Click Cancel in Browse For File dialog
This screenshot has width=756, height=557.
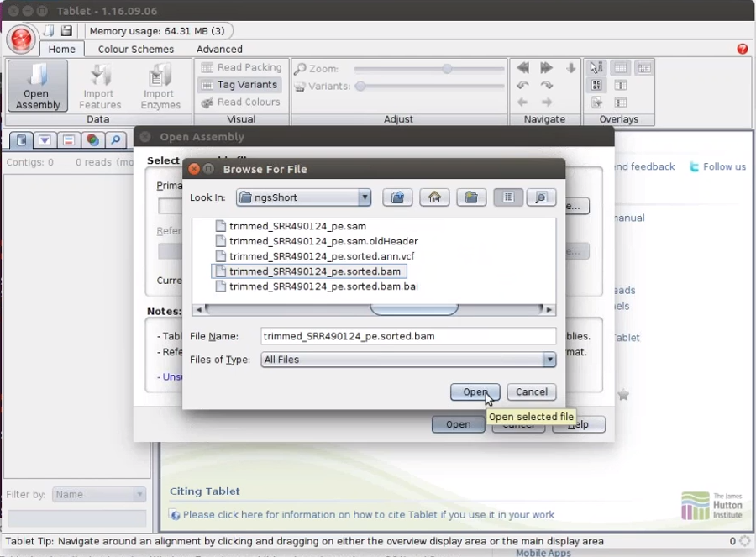(532, 392)
